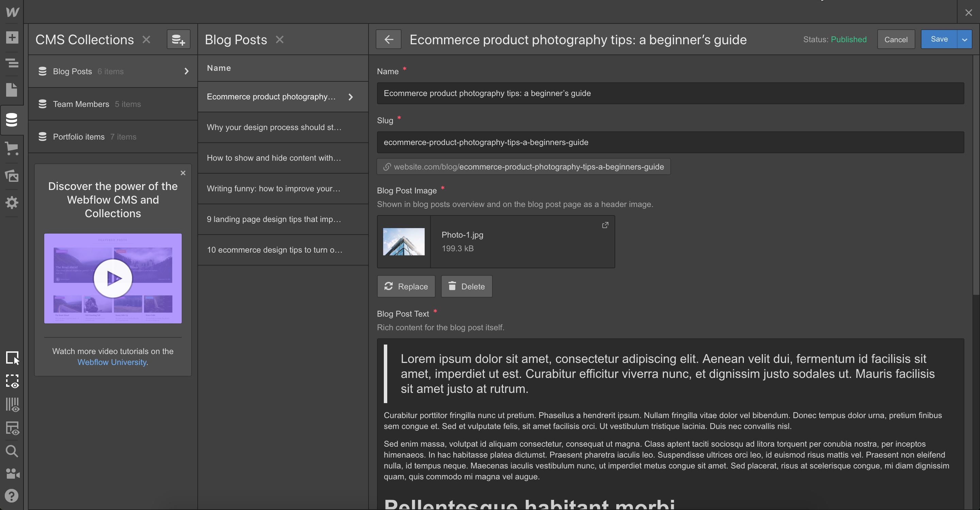Replace the blog post image

click(406, 286)
